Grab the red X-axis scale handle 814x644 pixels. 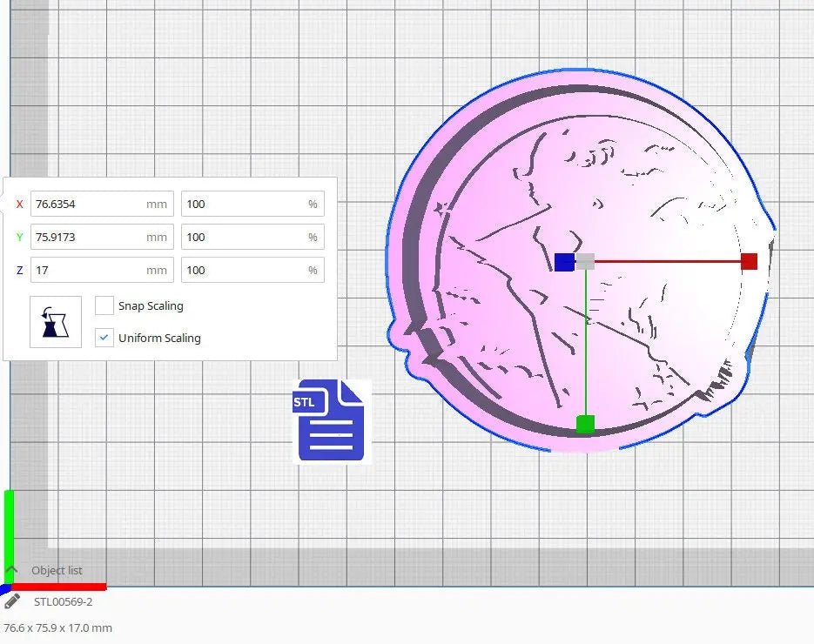tap(749, 261)
